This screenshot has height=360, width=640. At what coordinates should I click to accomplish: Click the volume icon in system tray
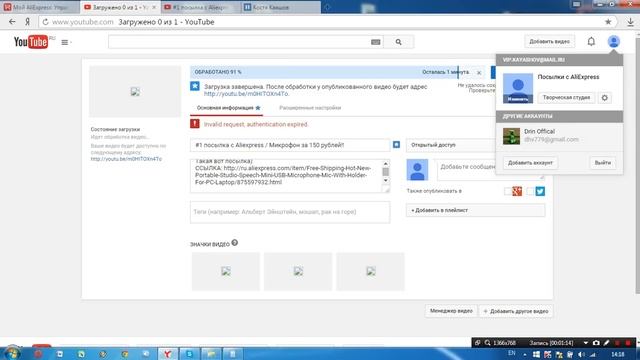[x=581, y=355]
